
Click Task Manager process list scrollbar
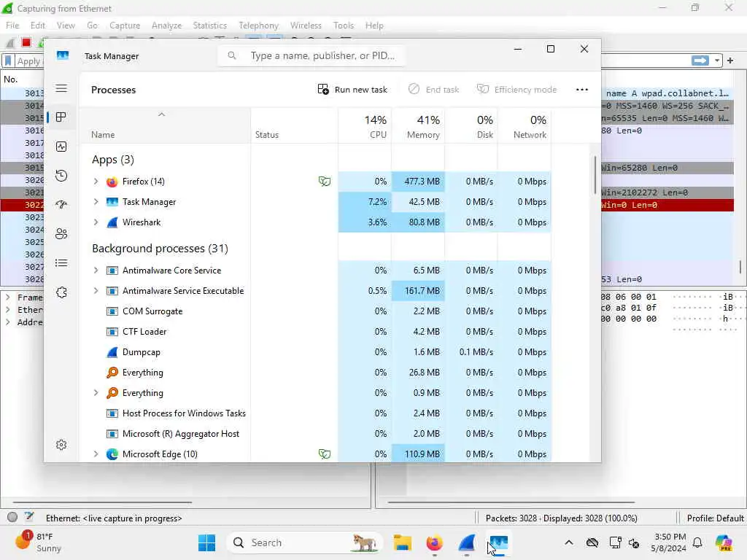[x=595, y=175]
